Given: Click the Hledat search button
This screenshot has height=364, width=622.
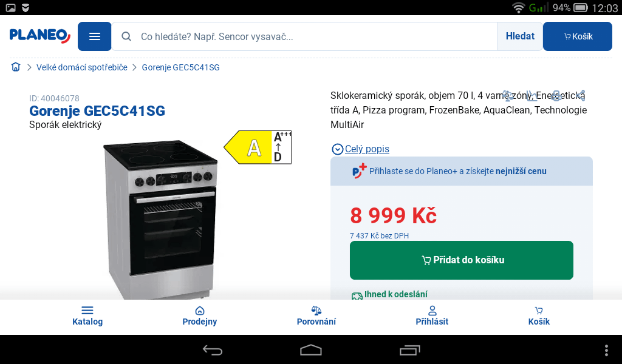Looking at the screenshot, I should 520,36.
